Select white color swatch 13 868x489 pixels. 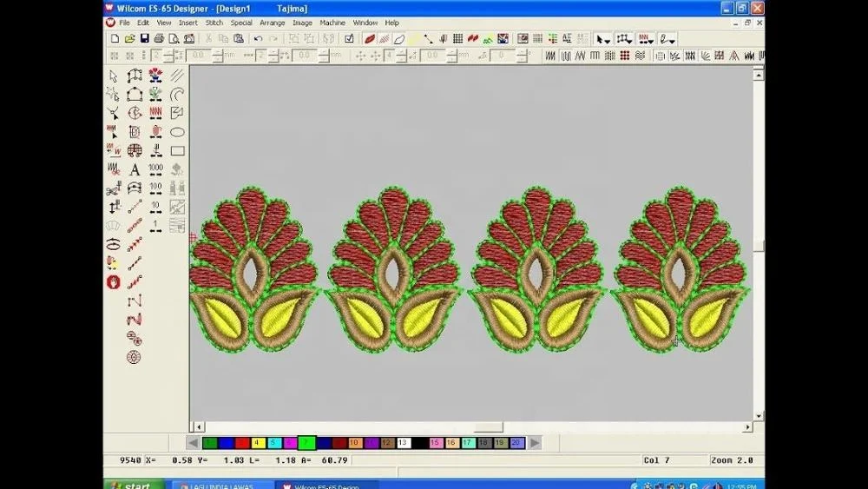click(403, 442)
